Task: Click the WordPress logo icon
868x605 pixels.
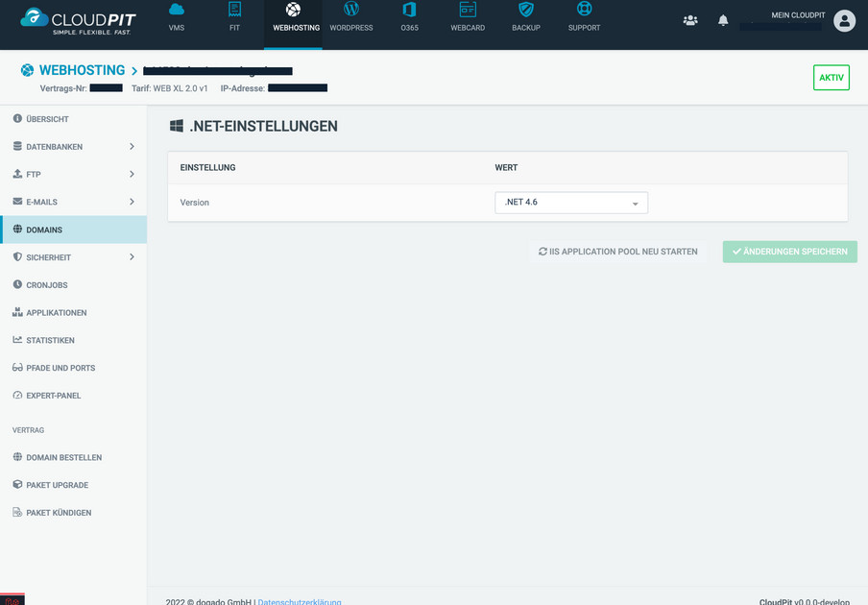Action: 351,10
